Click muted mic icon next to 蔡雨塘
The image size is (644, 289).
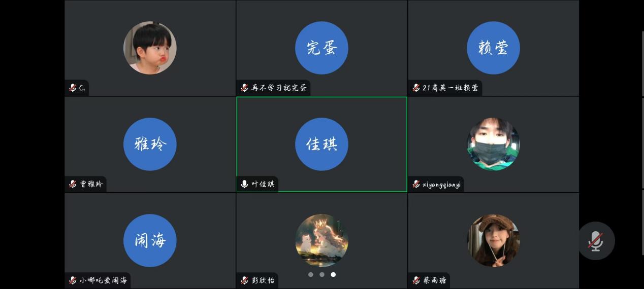(416, 280)
